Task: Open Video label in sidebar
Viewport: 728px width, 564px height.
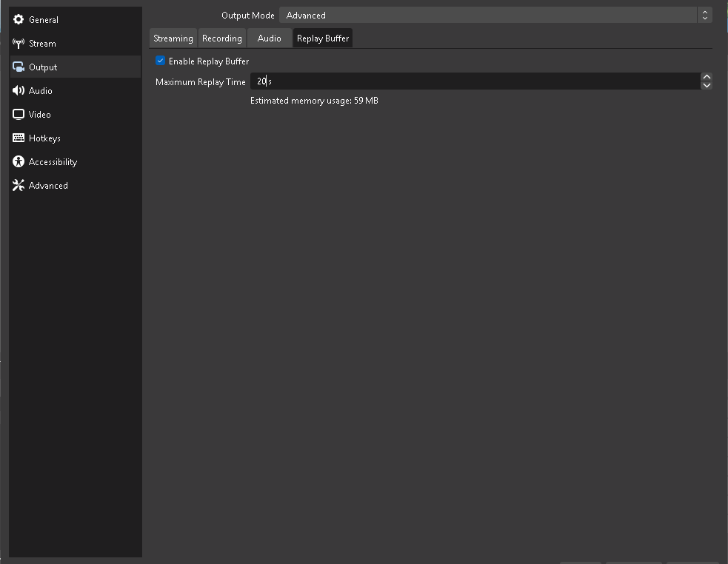Action: click(x=39, y=114)
